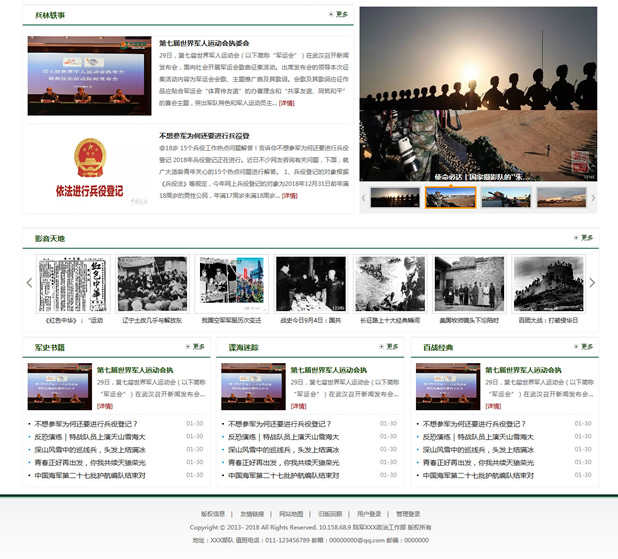Open 管理登录 from the footer links
The image size is (618, 559).
tap(408, 514)
